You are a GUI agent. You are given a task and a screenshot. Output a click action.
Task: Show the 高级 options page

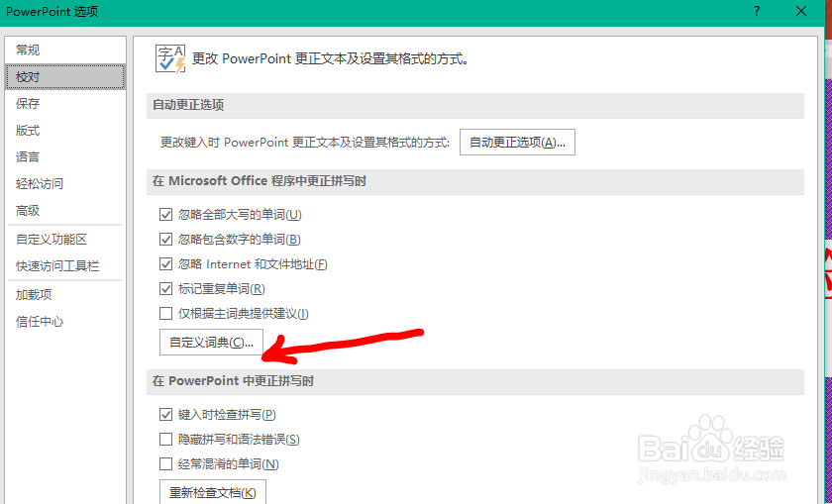[x=65, y=211]
